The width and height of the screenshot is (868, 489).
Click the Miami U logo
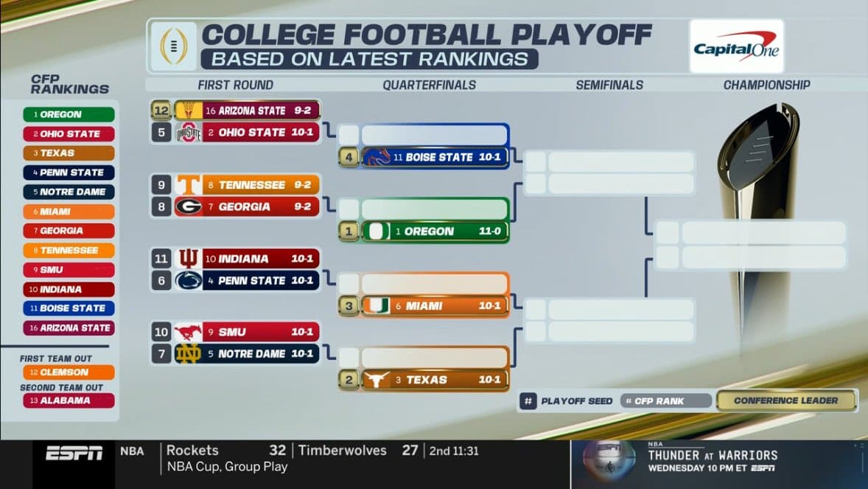[x=377, y=305]
